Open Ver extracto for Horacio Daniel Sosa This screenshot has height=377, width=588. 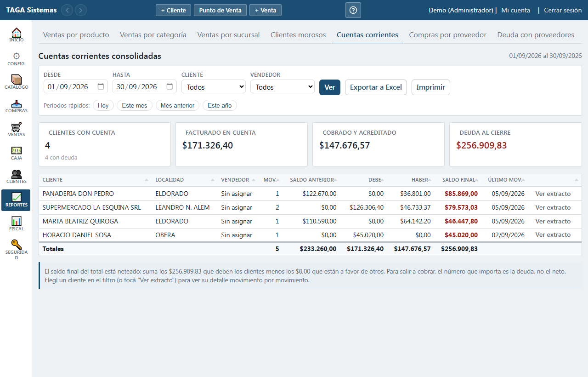[x=553, y=234]
